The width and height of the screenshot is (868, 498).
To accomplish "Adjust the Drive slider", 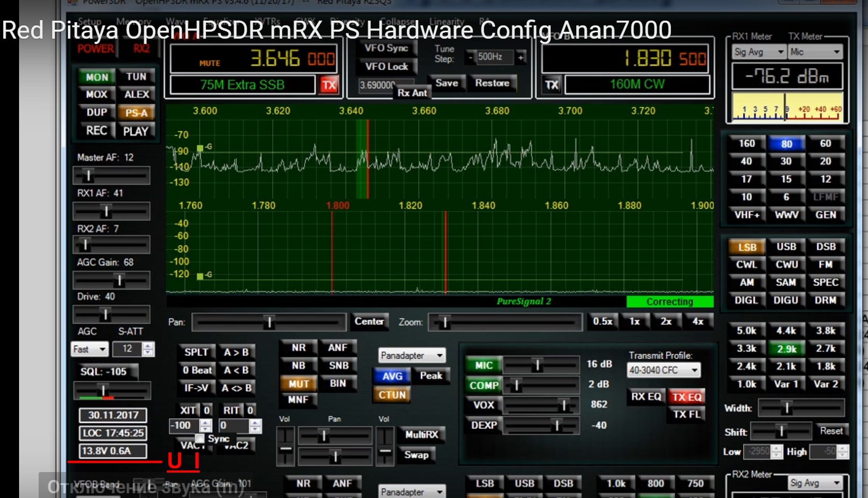I will pos(111,314).
